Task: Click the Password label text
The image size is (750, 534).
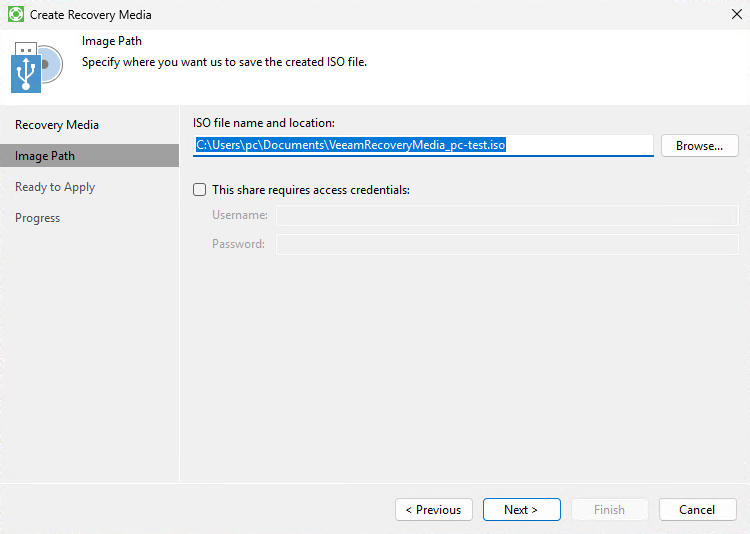Action: 238,244
